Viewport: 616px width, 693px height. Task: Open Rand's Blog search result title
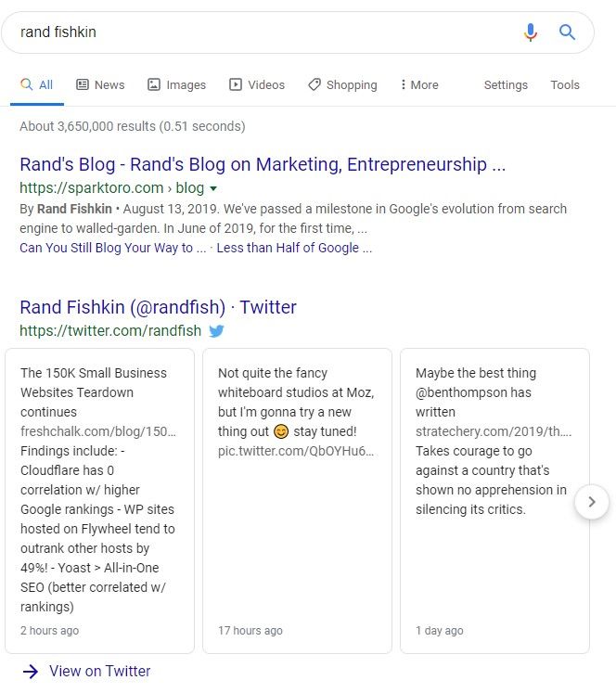click(263, 164)
